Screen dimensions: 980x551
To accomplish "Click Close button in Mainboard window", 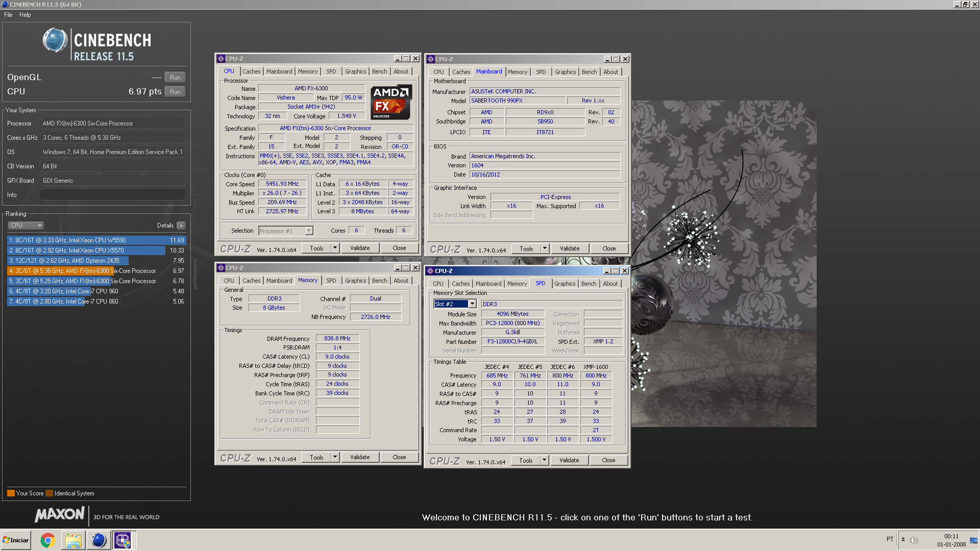I will [x=609, y=248].
